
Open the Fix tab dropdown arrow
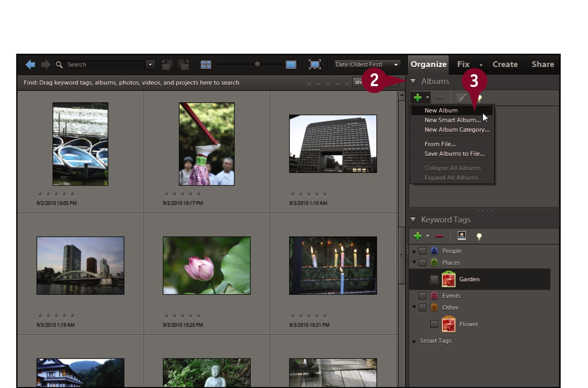pyautogui.click(x=481, y=65)
